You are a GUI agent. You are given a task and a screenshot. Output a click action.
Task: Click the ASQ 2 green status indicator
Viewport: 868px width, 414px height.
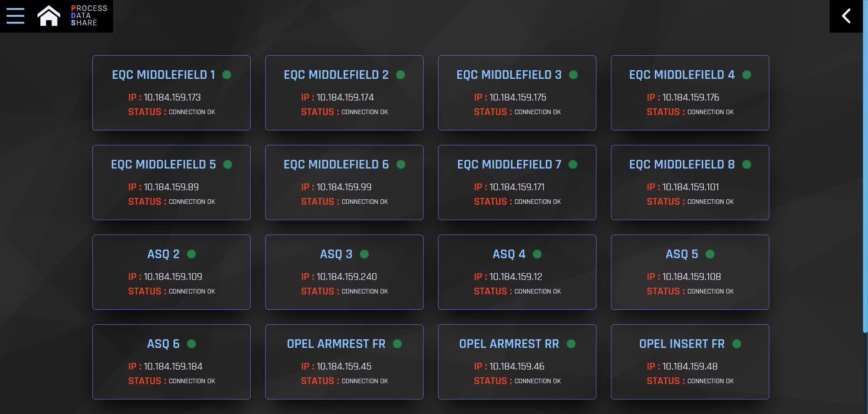click(x=191, y=254)
